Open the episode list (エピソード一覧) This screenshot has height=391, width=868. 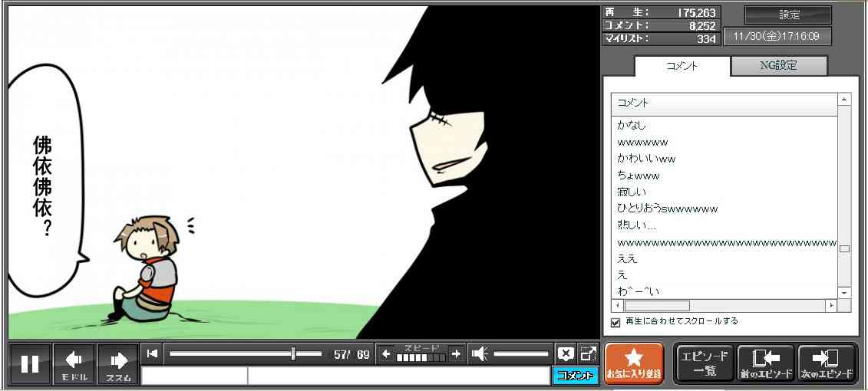[x=705, y=363]
